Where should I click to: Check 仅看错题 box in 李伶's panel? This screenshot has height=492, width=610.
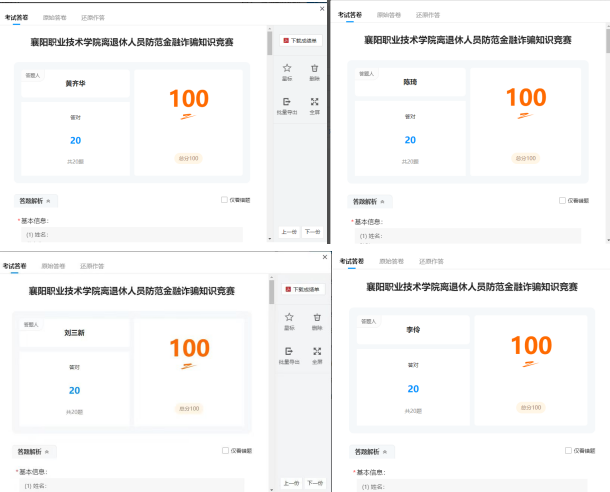click(568, 450)
